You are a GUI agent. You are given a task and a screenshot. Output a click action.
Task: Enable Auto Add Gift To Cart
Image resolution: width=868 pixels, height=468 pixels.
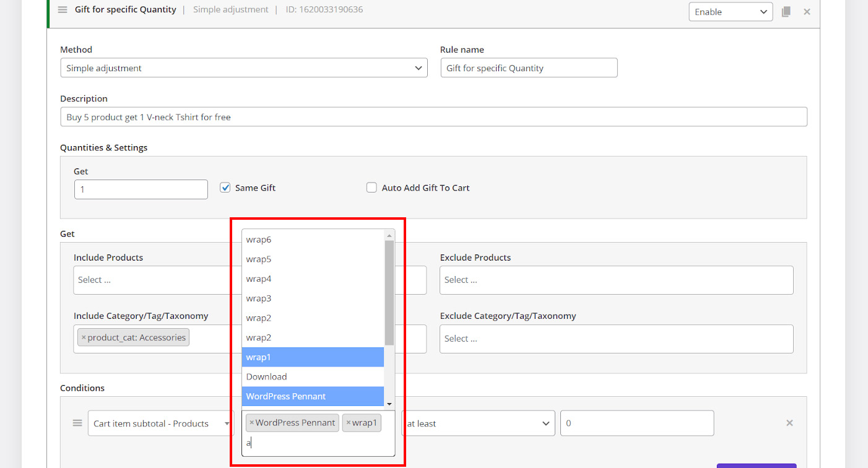coord(371,188)
